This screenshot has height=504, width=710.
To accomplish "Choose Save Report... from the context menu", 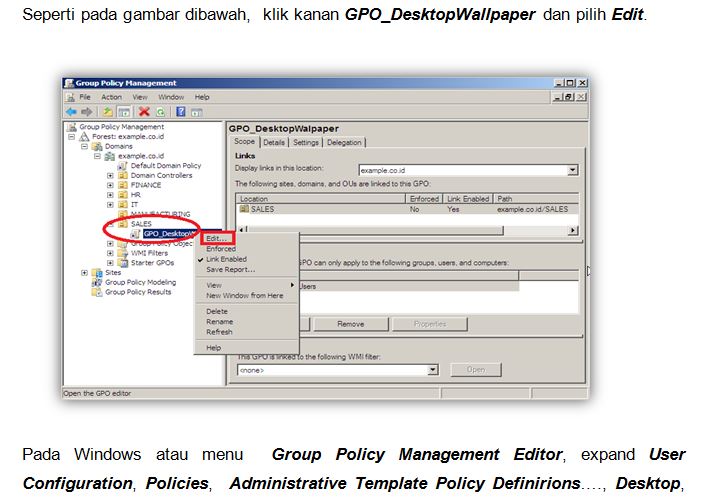I will point(230,269).
